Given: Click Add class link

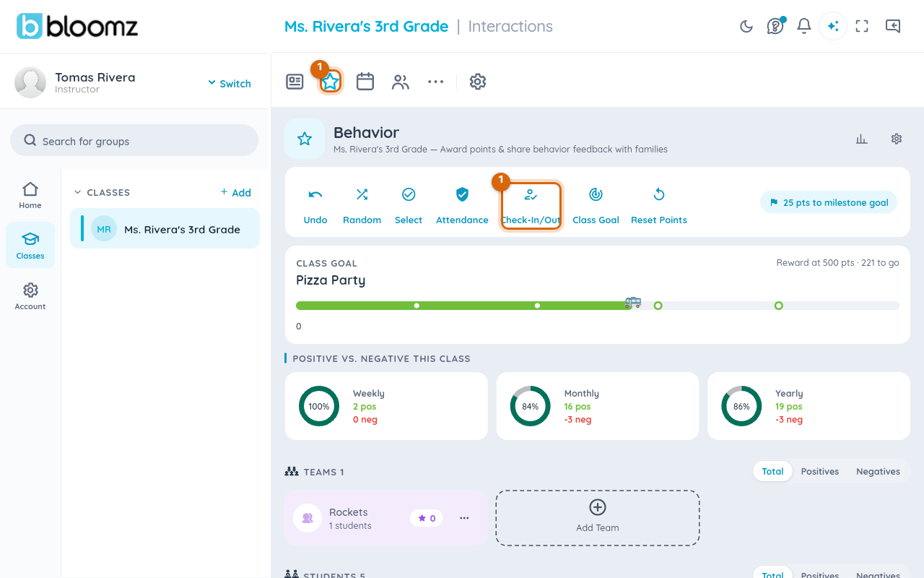Looking at the screenshot, I should coord(236,192).
